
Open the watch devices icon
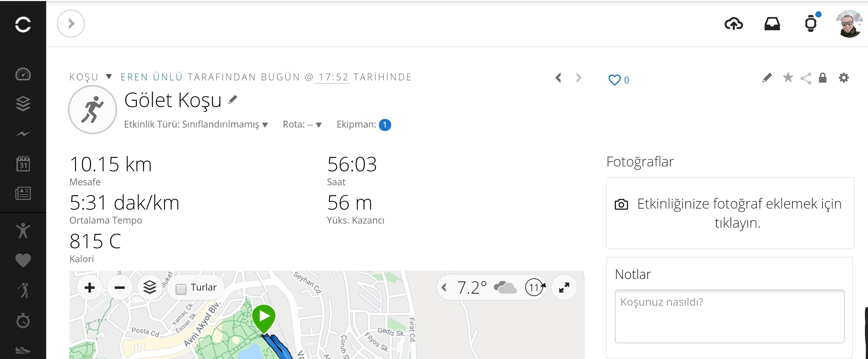(811, 24)
